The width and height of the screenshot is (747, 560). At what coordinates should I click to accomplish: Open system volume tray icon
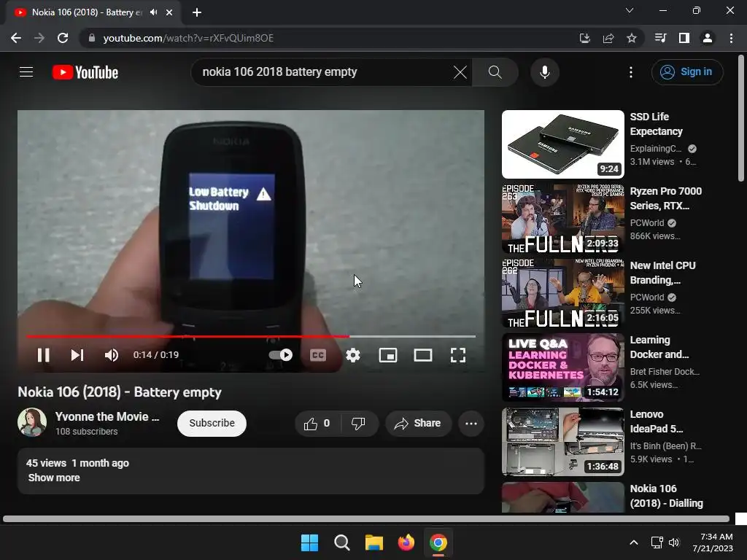coord(674,542)
